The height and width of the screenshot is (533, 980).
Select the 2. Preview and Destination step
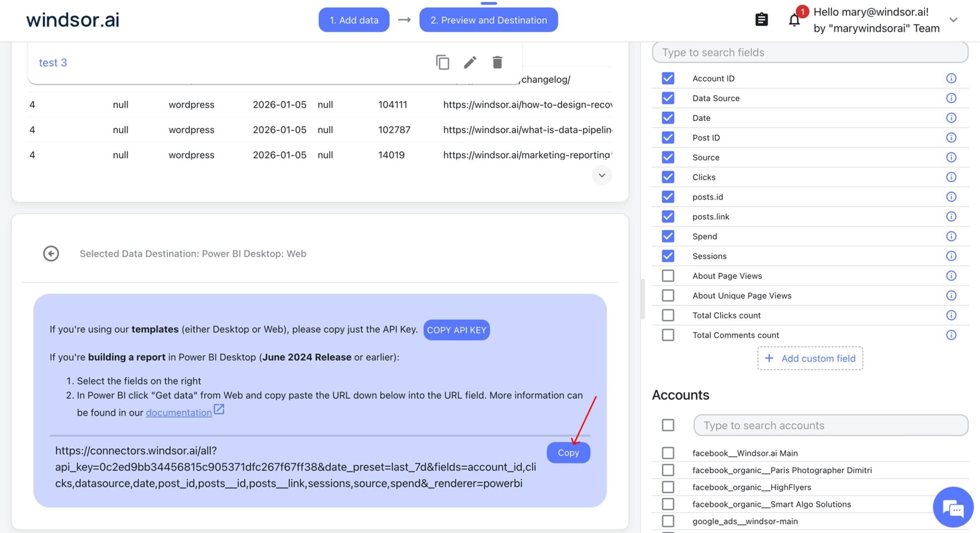pos(488,20)
